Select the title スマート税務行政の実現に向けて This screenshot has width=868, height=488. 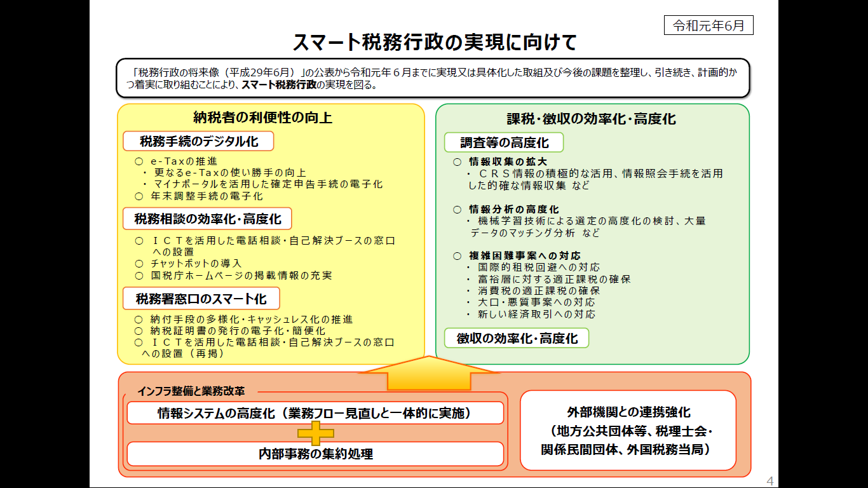click(434, 42)
